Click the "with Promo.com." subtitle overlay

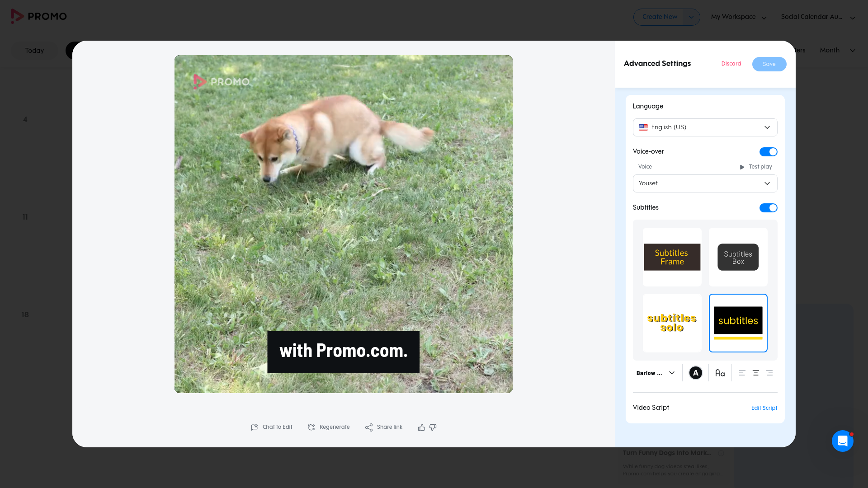pyautogui.click(x=343, y=352)
